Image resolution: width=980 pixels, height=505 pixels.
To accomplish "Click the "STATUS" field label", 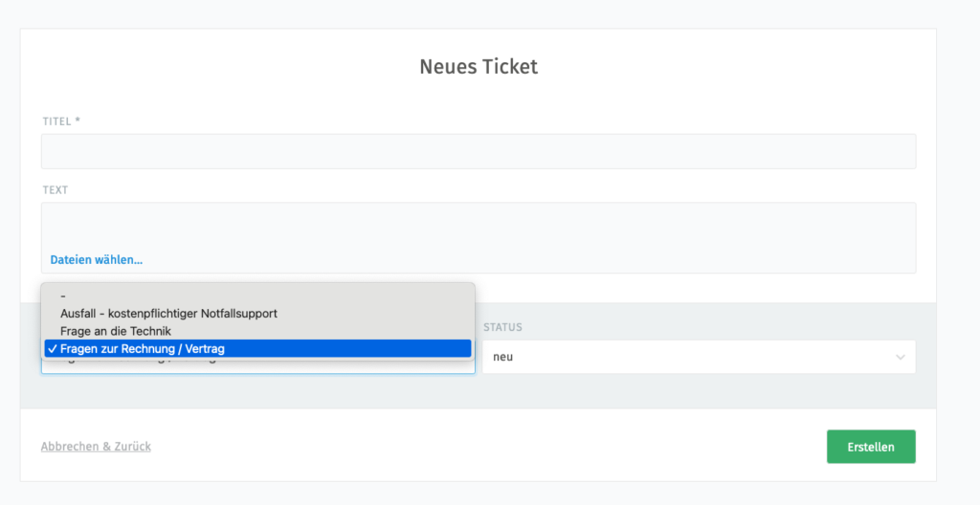I will coord(502,327).
